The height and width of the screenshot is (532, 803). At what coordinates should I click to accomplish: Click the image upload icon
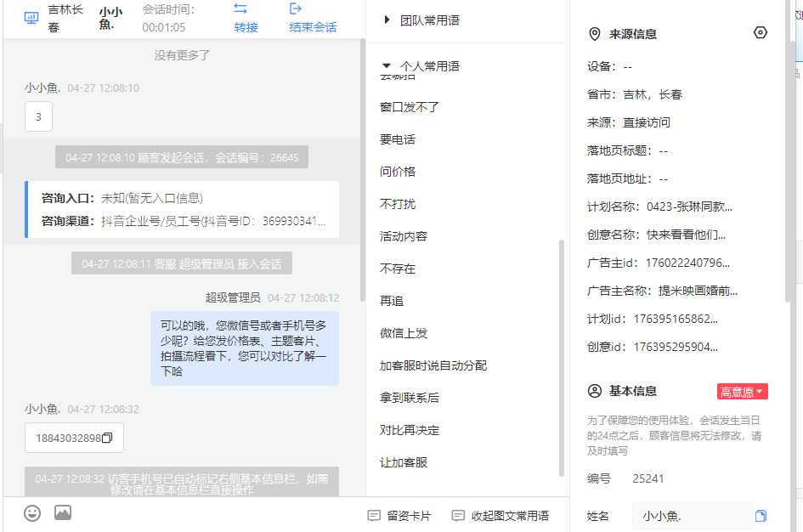(63, 512)
